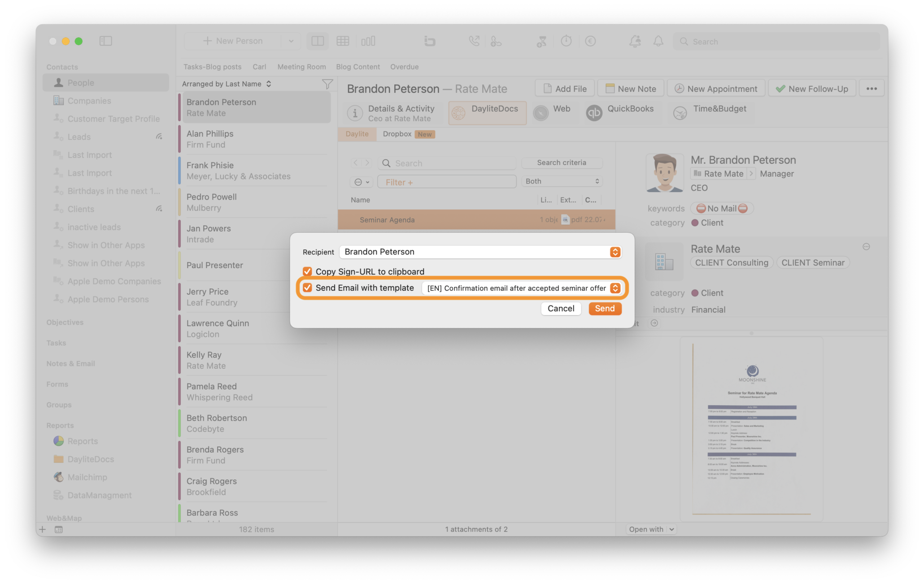The height and width of the screenshot is (584, 924).
Task: Click the Cancel button
Action: 561,309
